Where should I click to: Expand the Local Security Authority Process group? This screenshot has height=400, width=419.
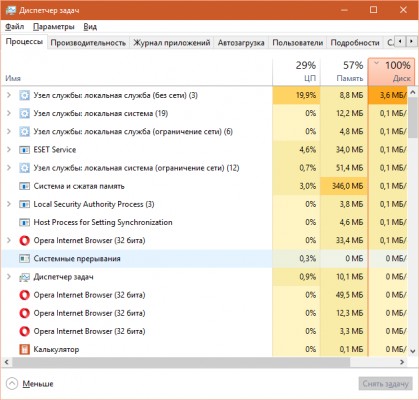click(9, 204)
